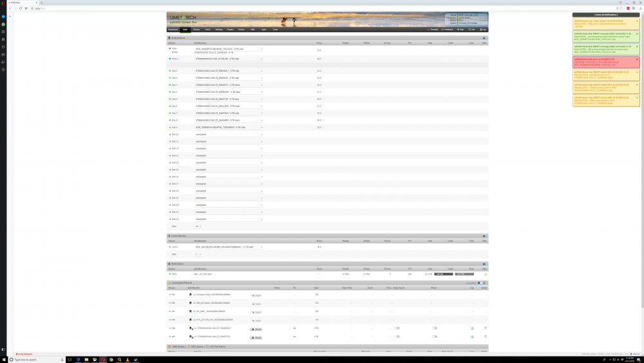Click the Array Devices section help icon

coord(484,38)
